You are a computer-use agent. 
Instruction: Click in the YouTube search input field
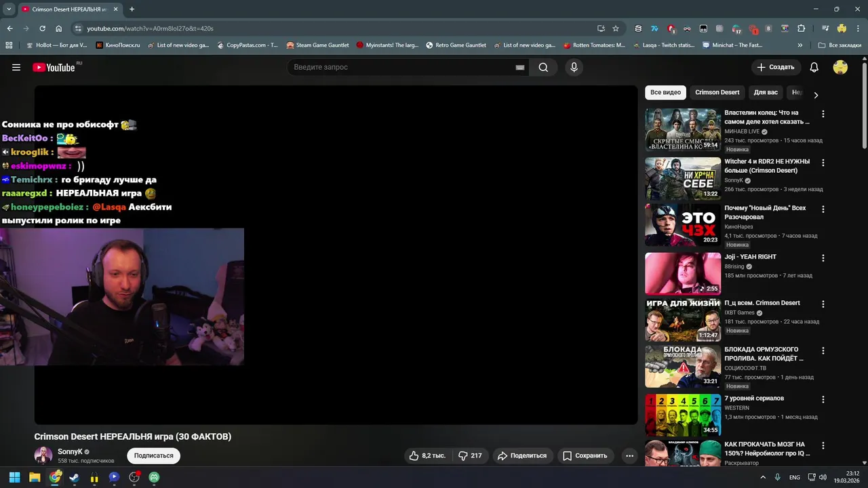[403, 67]
